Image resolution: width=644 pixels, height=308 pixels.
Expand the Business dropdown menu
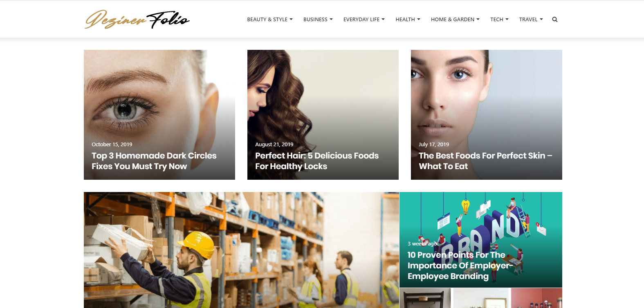pos(318,19)
